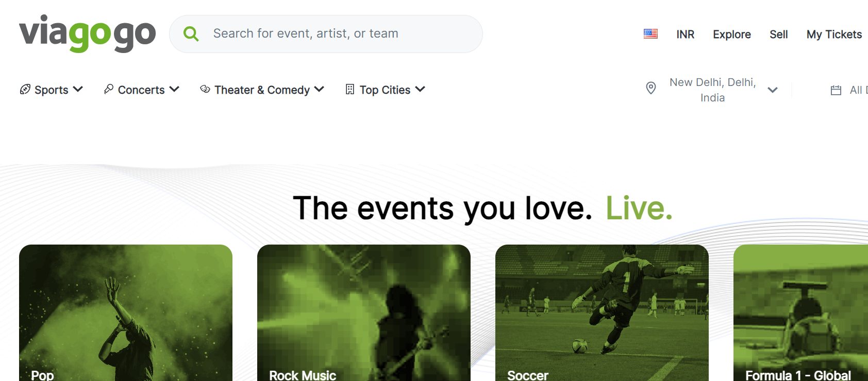
Task: Select the INR currency setting
Action: pyautogui.click(x=685, y=34)
